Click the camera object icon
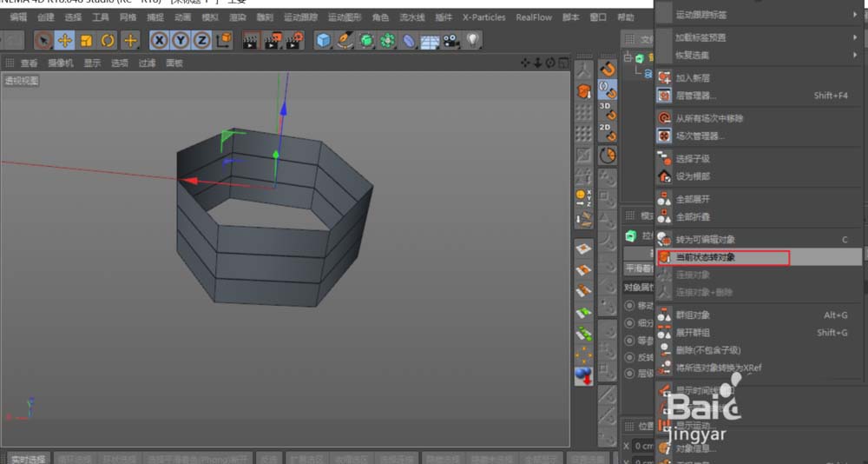The image size is (868, 464). point(451,40)
